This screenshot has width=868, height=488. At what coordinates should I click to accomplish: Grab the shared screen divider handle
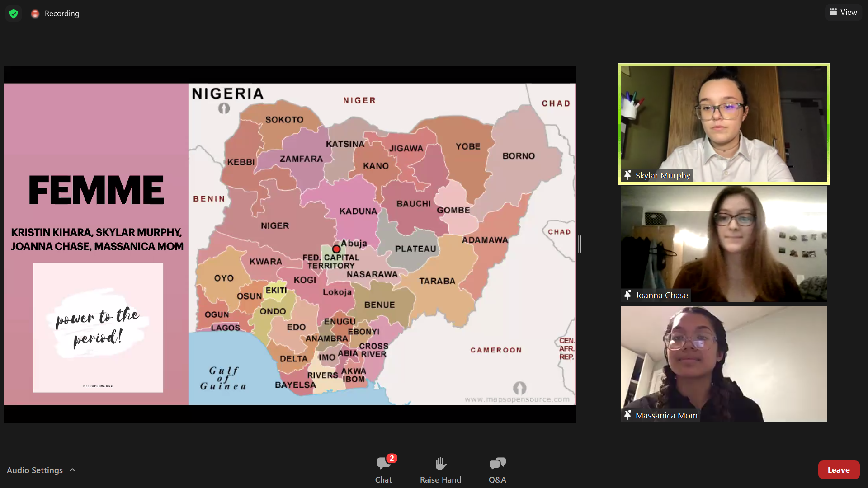coord(580,244)
